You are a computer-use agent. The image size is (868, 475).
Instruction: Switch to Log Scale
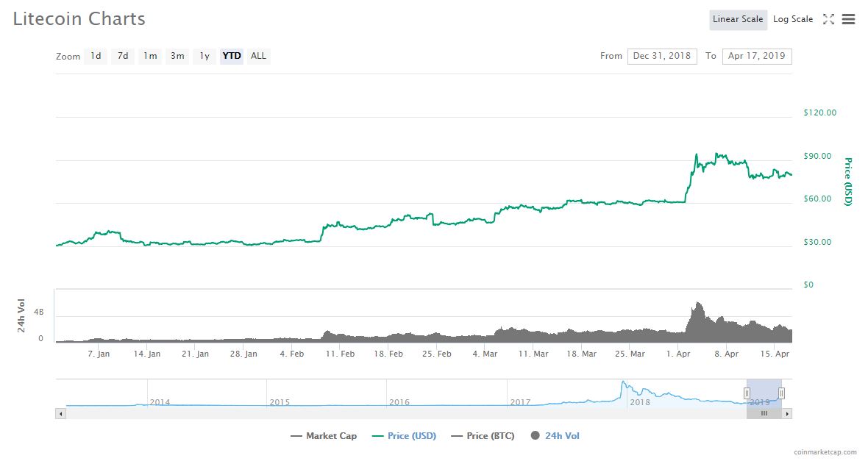point(792,19)
